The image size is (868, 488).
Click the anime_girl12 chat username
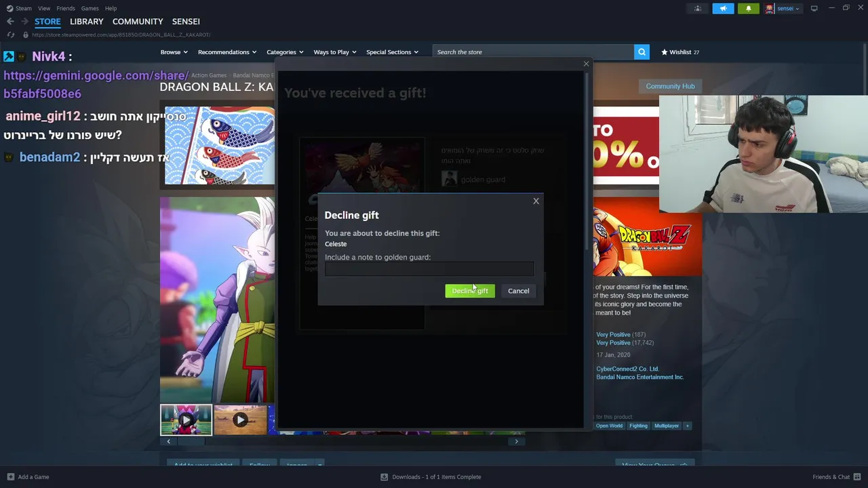point(43,117)
